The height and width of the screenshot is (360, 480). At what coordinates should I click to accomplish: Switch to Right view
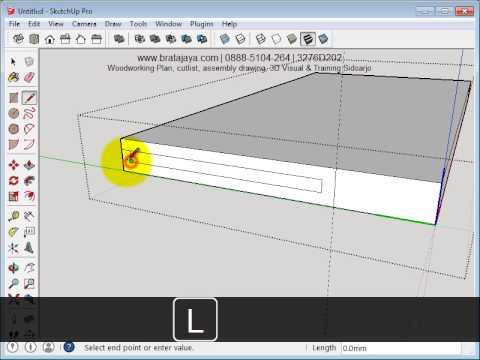tap(65, 39)
